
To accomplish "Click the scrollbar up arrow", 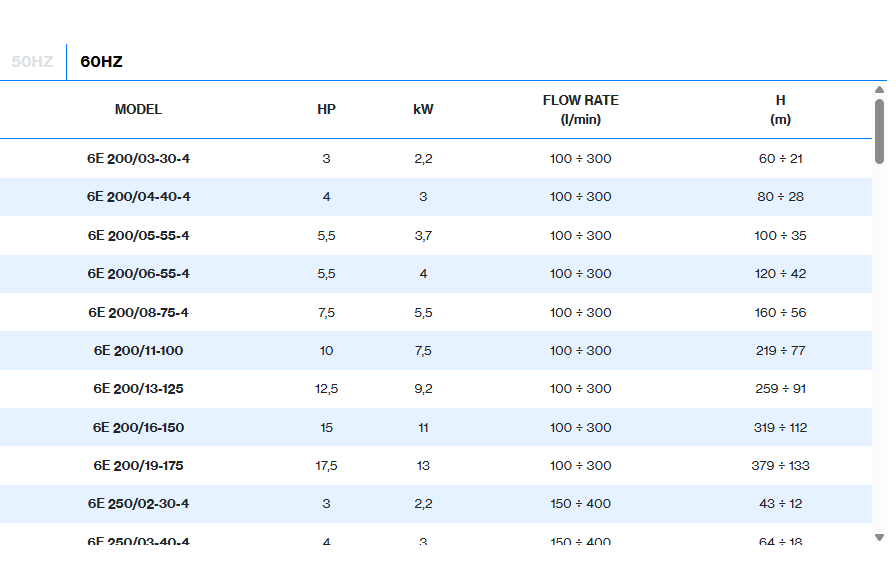I will (879, 90).
